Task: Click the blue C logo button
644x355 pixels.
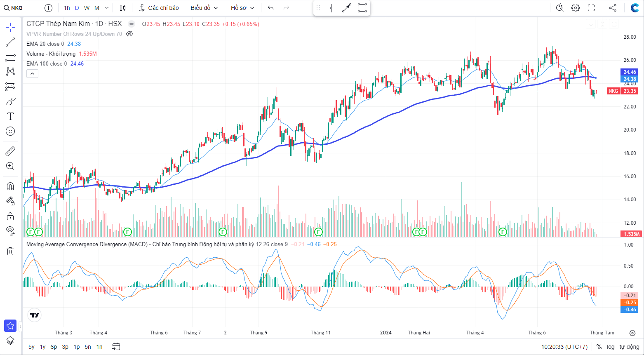Action: coord(635,8)
